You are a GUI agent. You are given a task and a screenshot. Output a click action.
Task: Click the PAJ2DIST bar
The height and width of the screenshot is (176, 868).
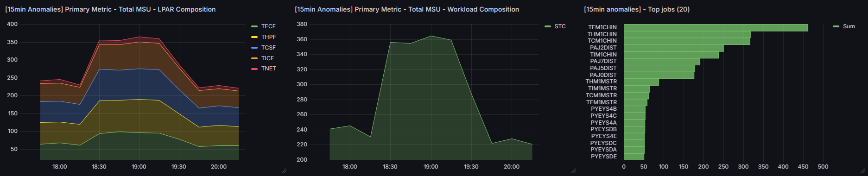pos(673,48)
